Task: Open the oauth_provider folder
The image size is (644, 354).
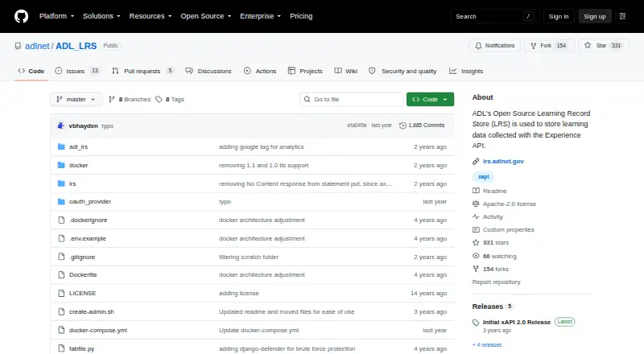Action: [x=90, y=202]
